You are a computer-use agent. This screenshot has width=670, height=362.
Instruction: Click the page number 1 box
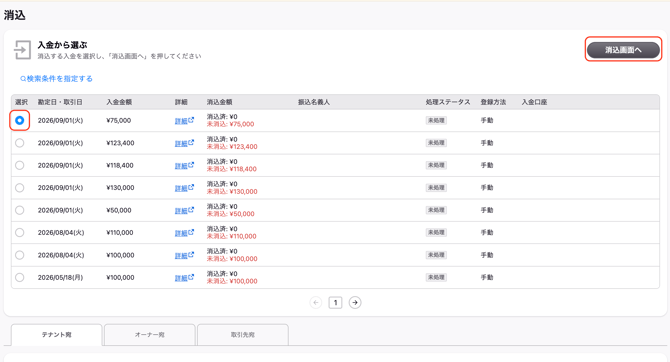click(335, 303)
